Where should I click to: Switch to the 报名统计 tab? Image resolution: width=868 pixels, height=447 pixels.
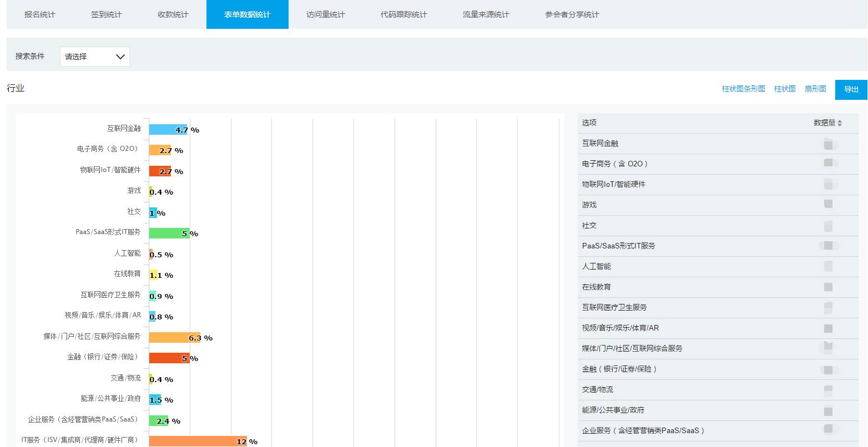(x=40, y=14)
